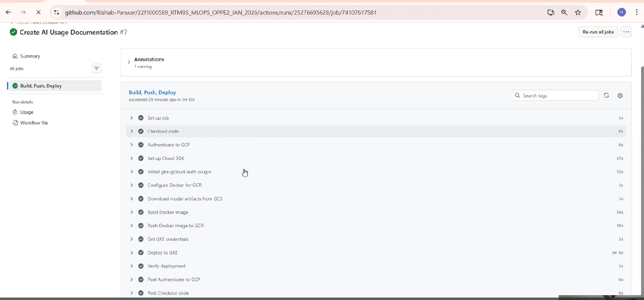644x300 pixels.
Task: Click the Summary home icon
Action: point(15,56)
